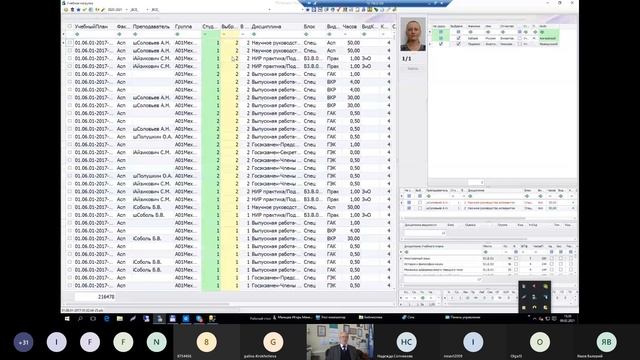640x360 pixels.
Task: Click the Блок column header
Action: coord(309,27)
